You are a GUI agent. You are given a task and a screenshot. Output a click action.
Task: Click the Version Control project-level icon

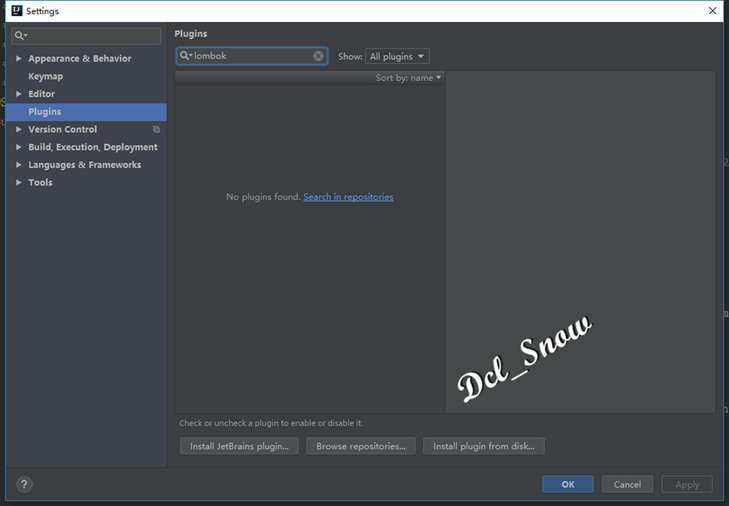(x=157, y=129)
